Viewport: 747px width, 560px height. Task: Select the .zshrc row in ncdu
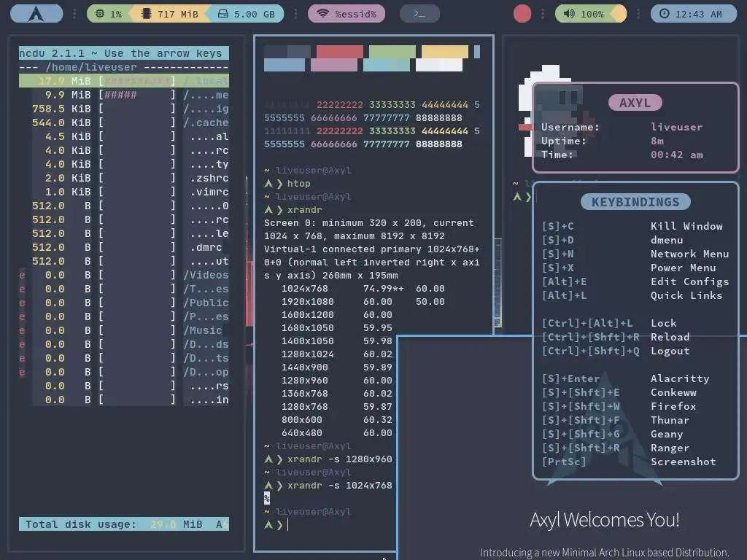(x=124, y=178)
